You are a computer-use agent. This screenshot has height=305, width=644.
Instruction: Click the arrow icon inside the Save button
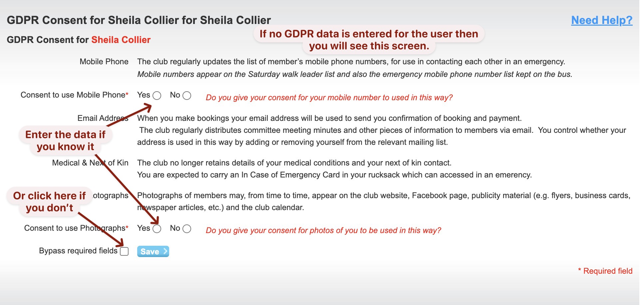click(x=164, y=252)
